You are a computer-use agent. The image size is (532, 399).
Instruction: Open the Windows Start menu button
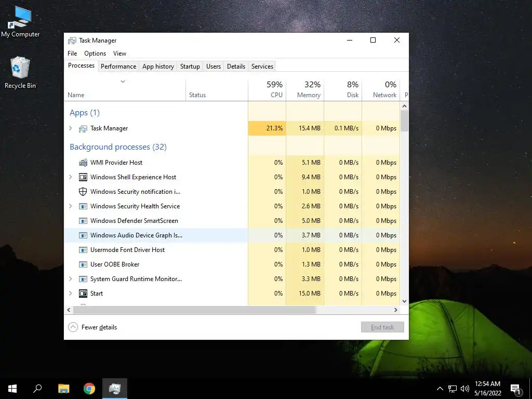point(12,389)
